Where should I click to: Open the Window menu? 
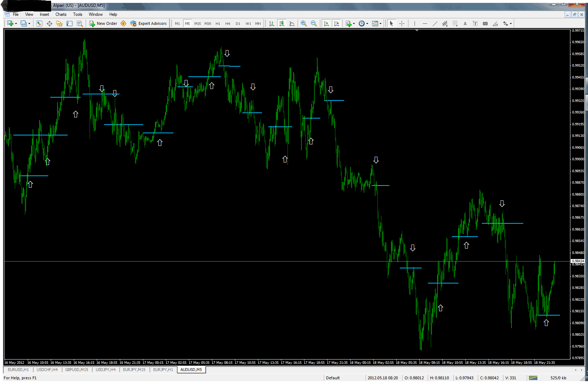tap(96, 14)
